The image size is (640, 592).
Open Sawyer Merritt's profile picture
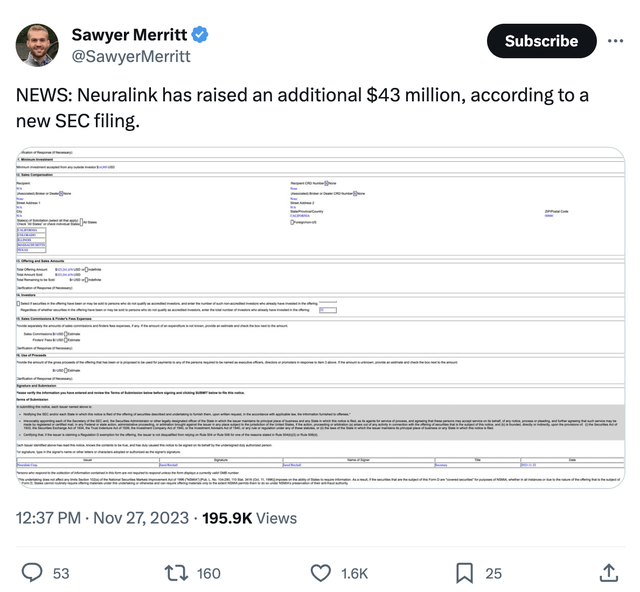pyautogui.click(x=37, y=45)
